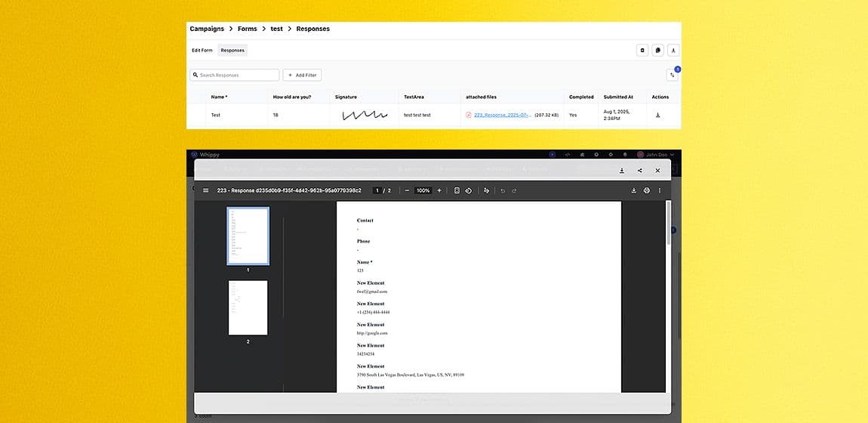The width and height of the screenshot is (868, 423).
Task: Click the code brackets icon in Whippy top bar
Action: [x=568, y=155]
